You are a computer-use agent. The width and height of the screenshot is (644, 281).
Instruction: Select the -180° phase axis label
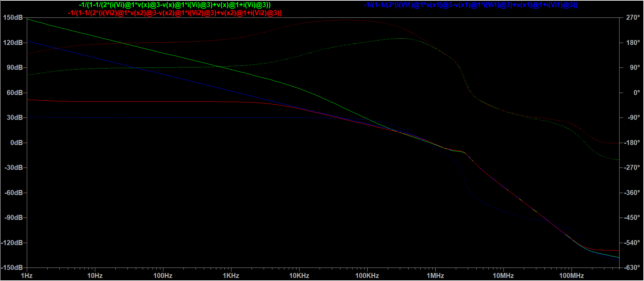pyautogui.click(x=632, y=143)
